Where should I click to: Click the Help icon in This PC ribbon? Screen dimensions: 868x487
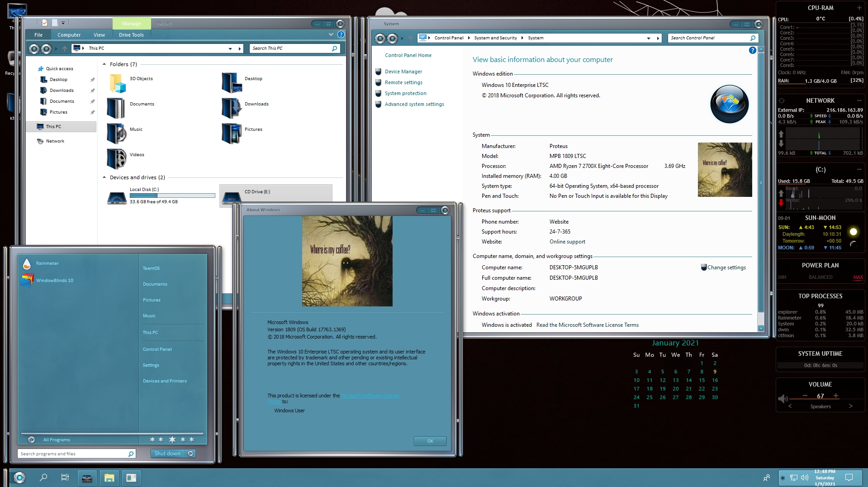point(341,34)
